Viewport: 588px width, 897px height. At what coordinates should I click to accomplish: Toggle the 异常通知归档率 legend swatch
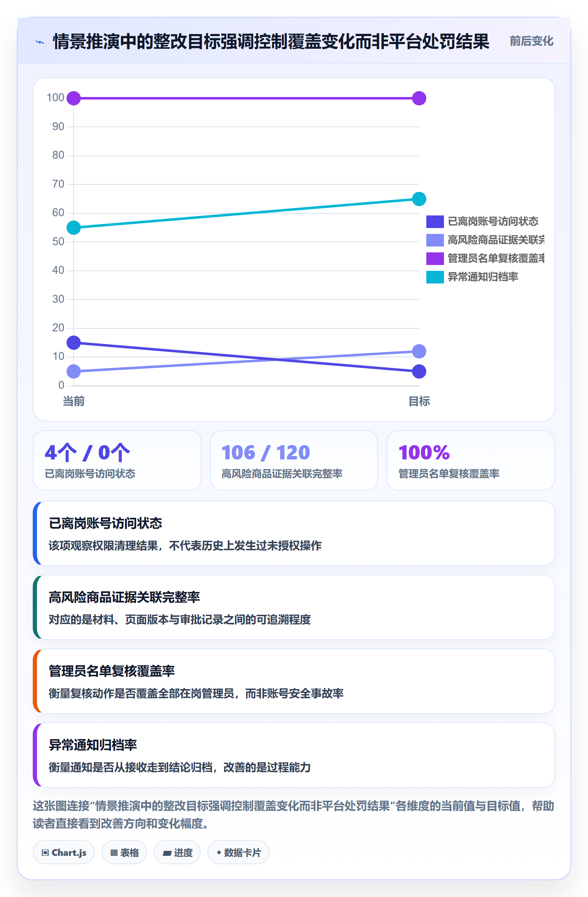(435, 277)
